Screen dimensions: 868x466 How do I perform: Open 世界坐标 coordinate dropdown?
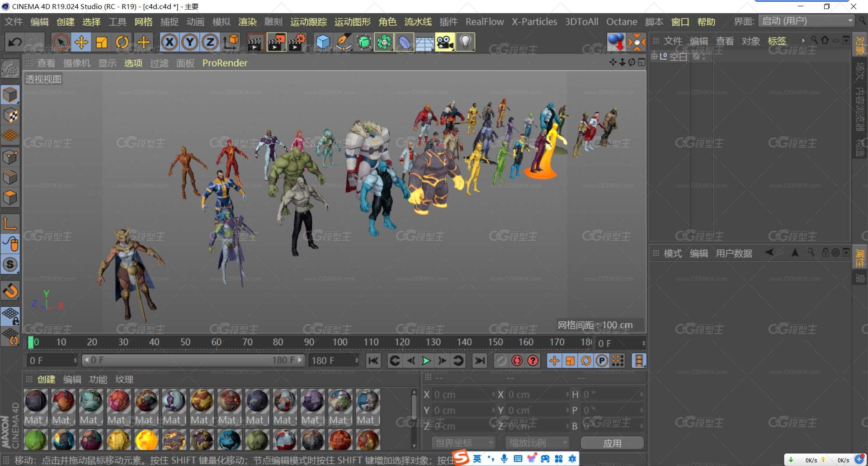(x=463, y=443)
